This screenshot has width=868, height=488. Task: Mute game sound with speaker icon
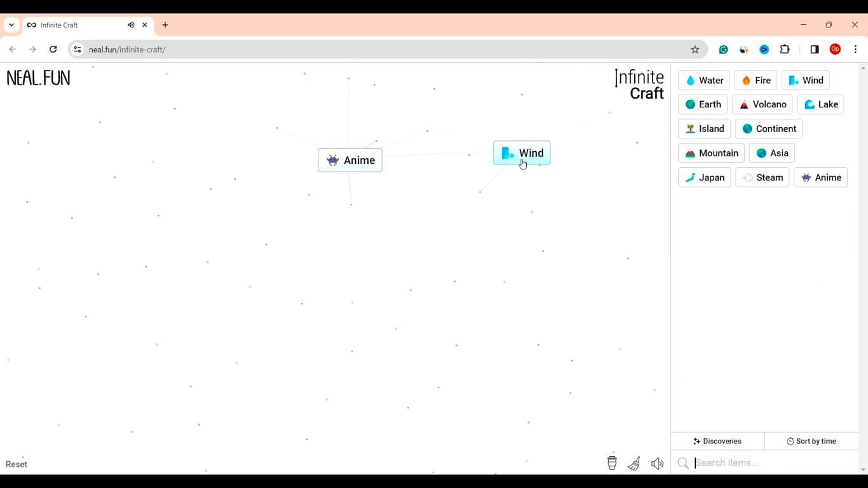(658, 463)
